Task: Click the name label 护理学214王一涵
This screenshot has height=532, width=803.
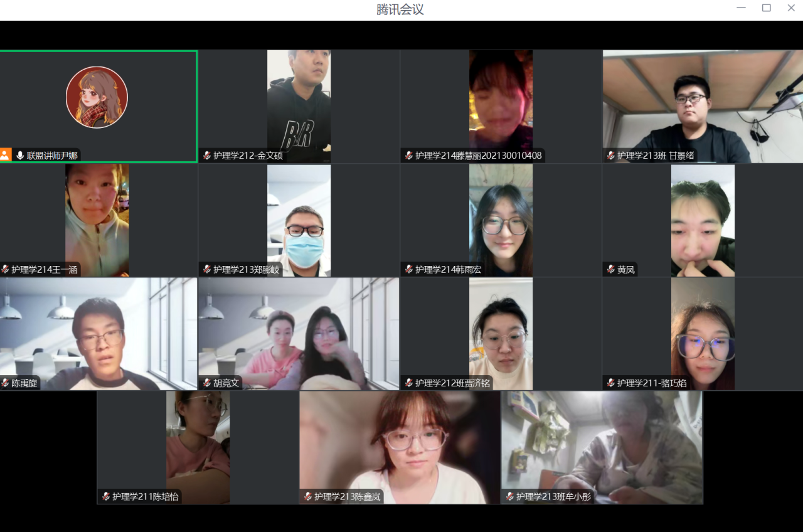Action: (44, 270)
